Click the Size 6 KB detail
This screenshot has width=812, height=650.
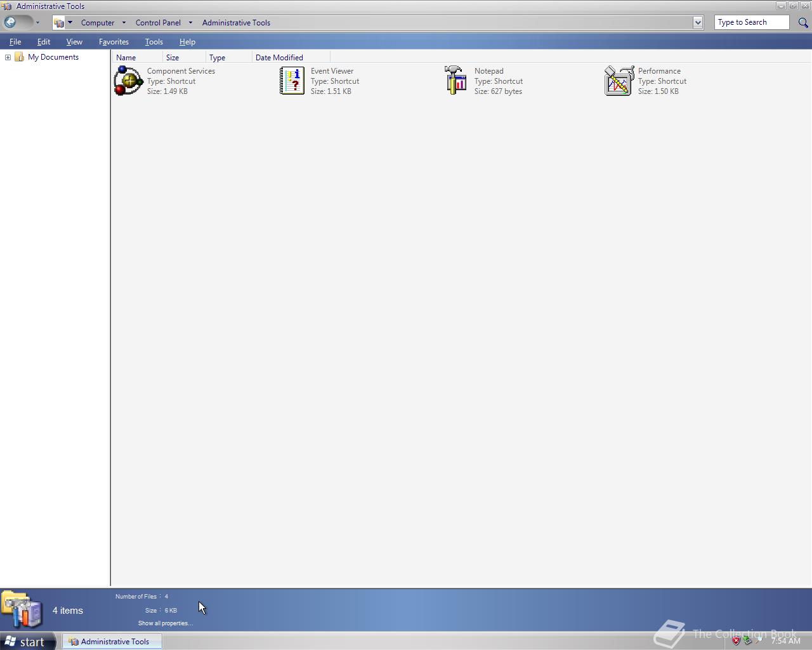pyautogui.click(x=161, y=611)
